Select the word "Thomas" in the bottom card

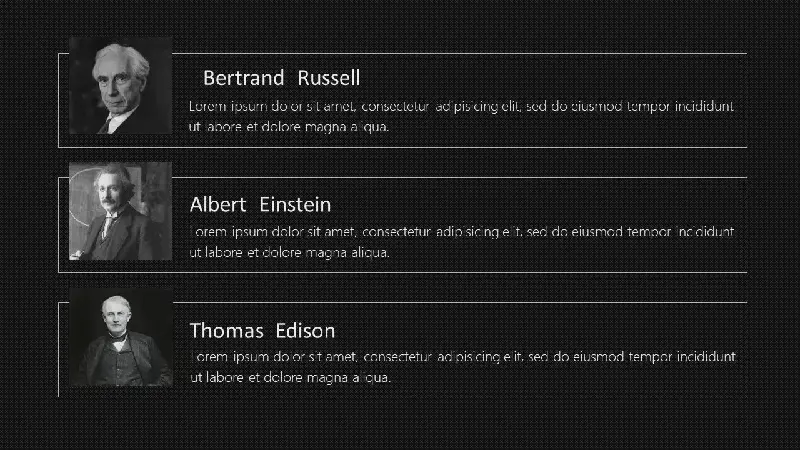click(227, 331)
